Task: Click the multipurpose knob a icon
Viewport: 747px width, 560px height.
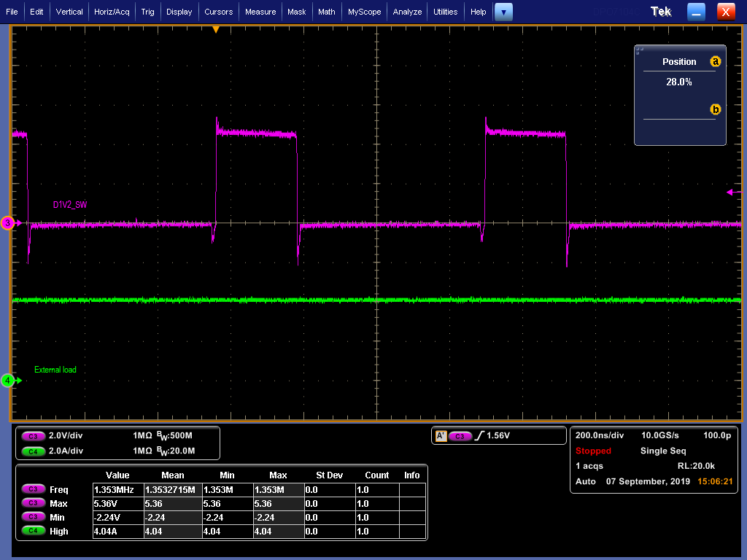Action: 716,62
